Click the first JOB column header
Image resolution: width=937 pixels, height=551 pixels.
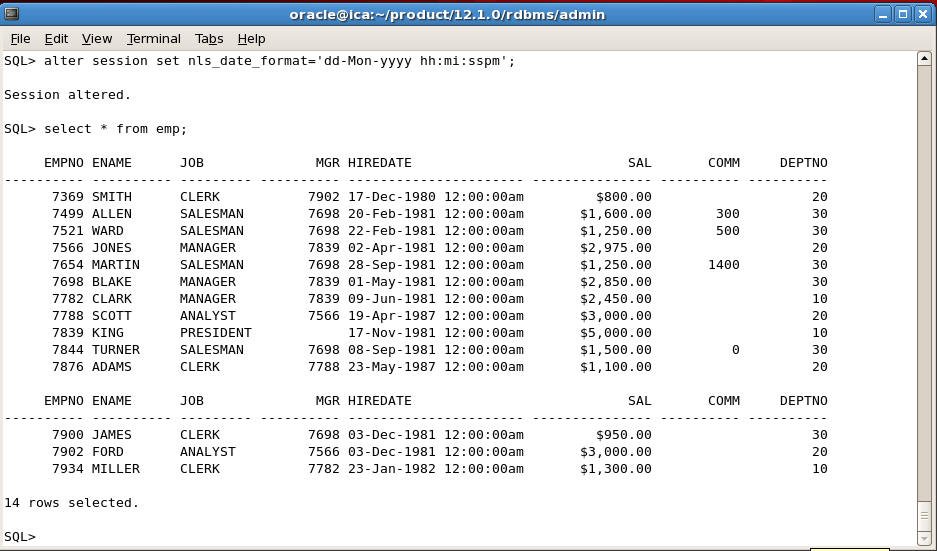click(192, 163)
